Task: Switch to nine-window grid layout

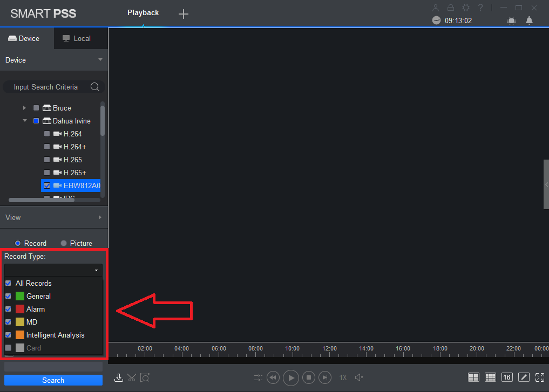Action: (490, 377)
